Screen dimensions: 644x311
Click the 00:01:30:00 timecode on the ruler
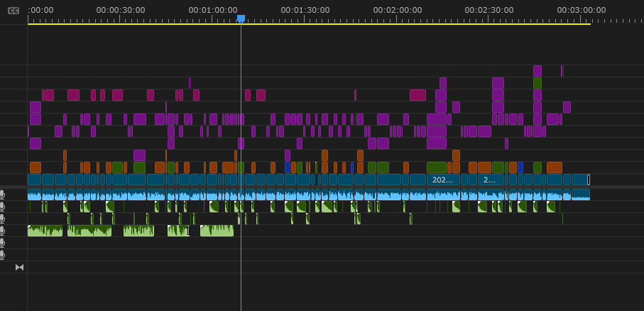click(x=305, y=10)
